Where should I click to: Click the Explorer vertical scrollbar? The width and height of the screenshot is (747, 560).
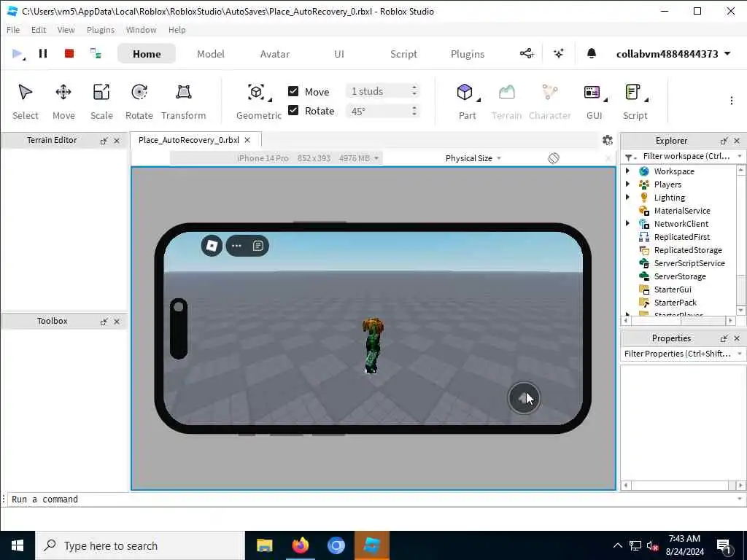(x=741, y=241)
